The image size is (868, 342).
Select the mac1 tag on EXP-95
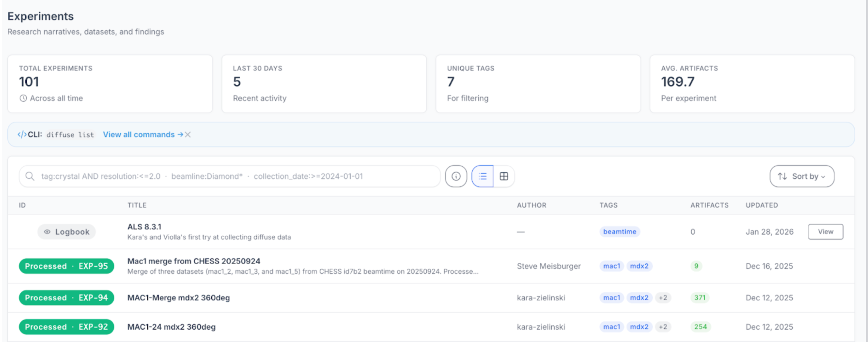[x=611, y=266]
